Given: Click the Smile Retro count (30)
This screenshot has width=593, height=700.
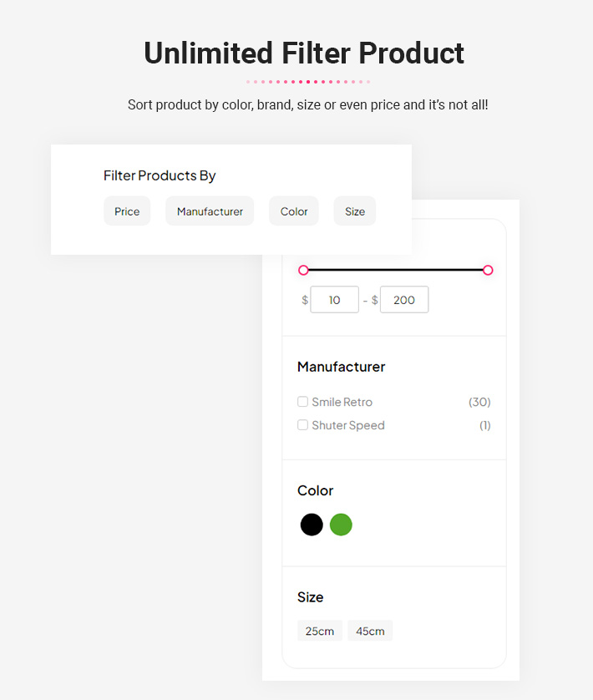Looking at the screenshot, I should [479, 402].
